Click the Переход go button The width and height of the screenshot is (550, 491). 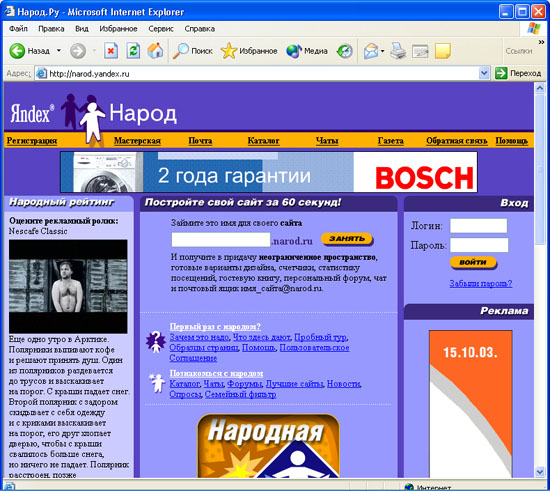tap(518, 73)
